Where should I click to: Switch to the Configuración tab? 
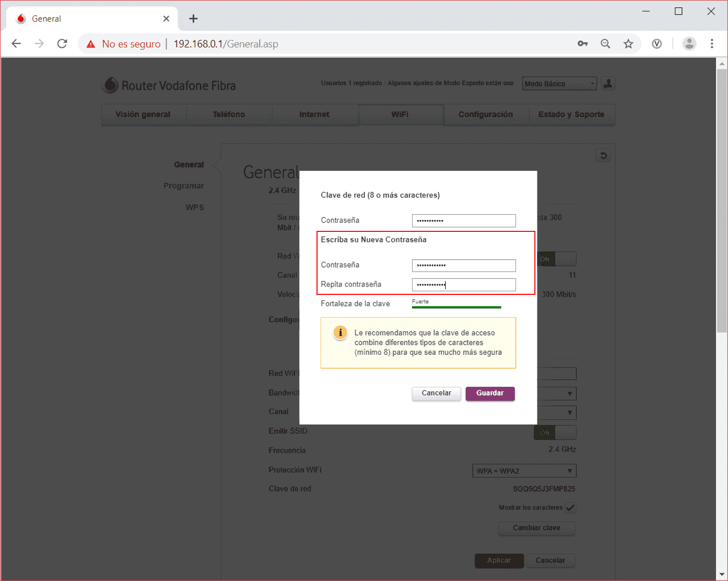485,115
